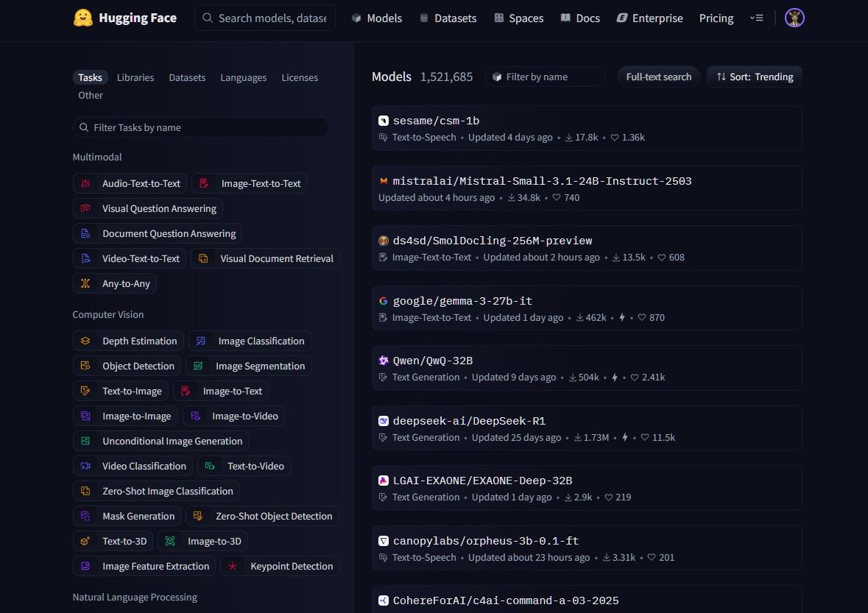The image size is (868, 613).
Task: Click the Text-to-Speech icon under sesame/csm-1b
Action: pos(384,137)
